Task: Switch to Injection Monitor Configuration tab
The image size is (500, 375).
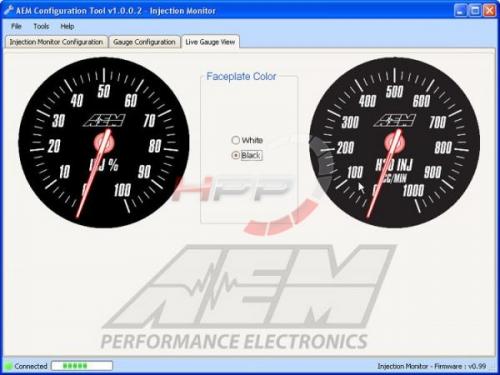Action: point(56,42)
